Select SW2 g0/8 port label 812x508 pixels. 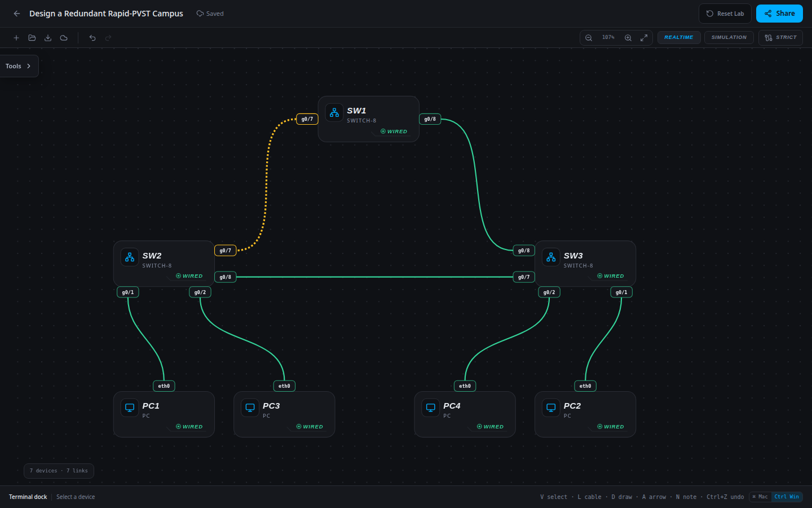tap(226, 277)
